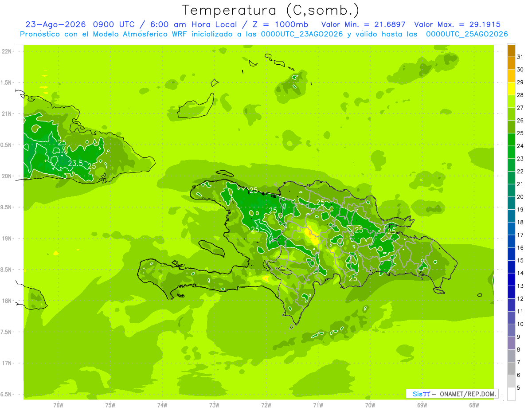Click the '70W' longitude label
This screenshot has height=411, width=532.
pos(370,405)
